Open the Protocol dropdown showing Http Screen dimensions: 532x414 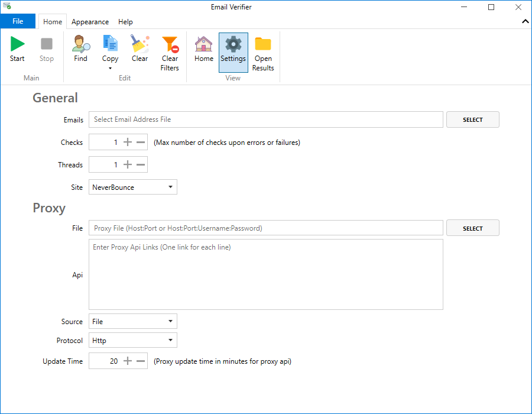tap(133, 341)
